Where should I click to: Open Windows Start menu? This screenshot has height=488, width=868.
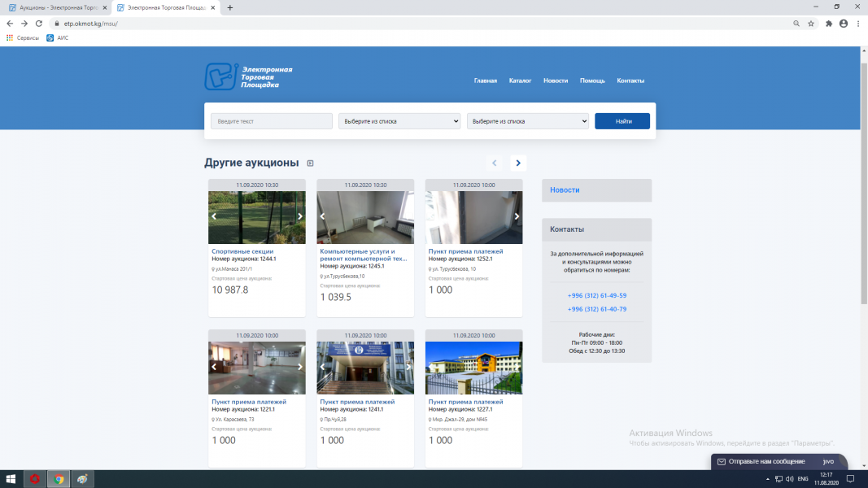tap(11, 479)
